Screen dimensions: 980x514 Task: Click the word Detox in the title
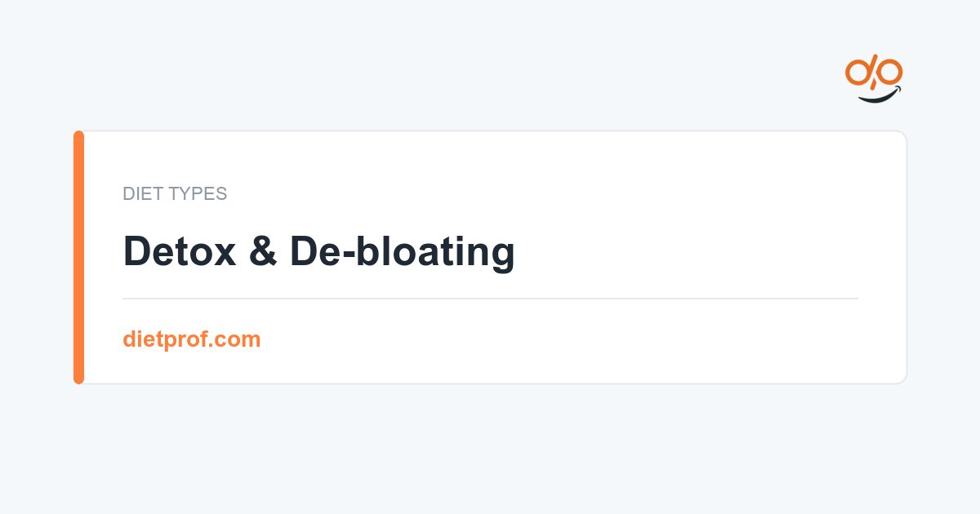[x=180, y=251]
